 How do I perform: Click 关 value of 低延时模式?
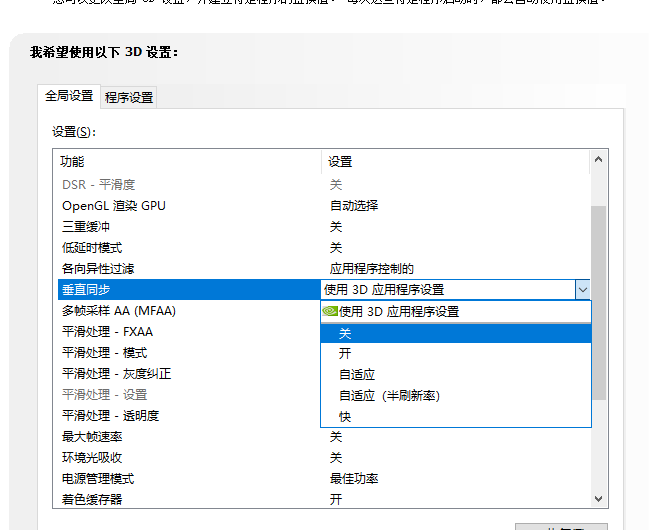[x=336, y=248]
